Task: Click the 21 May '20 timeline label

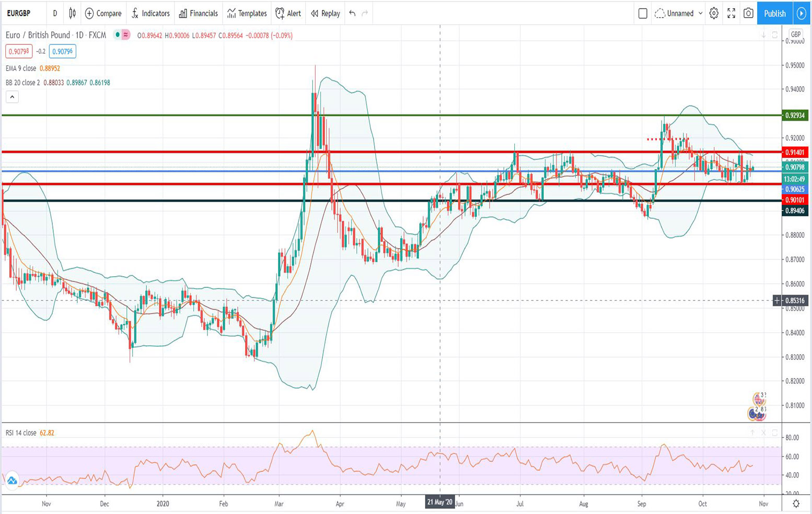Action: coord(440,503)
